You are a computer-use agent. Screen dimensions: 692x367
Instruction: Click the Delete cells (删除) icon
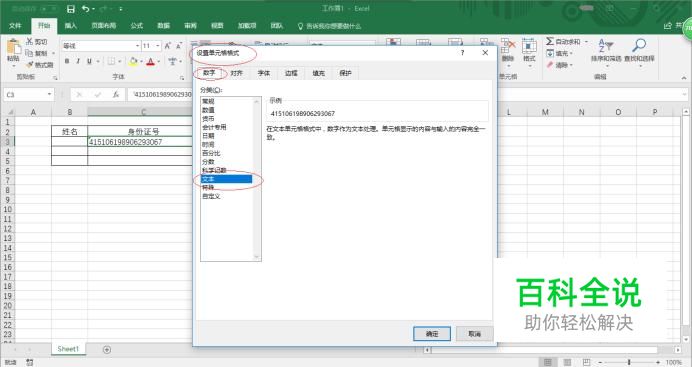(x=508, y=46)
